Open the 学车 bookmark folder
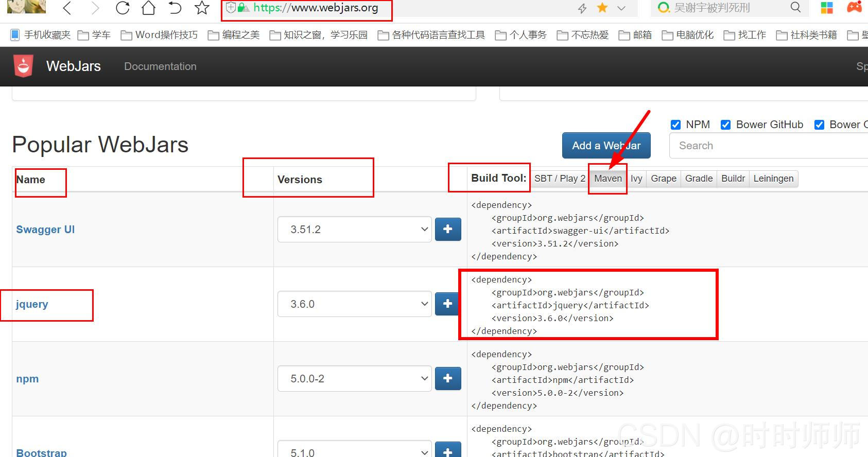Viewport: 868px width, 457px height. coord(94,35)
